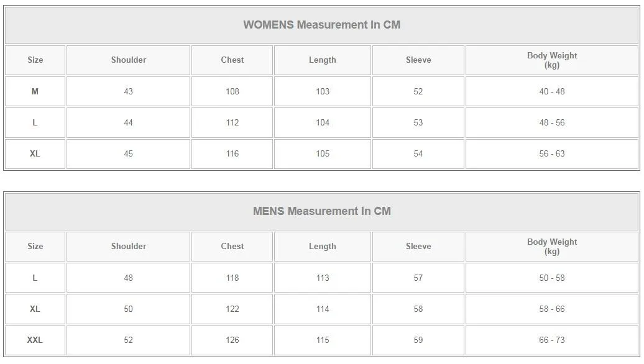Select the women's body weight cell 56 - 63
This screenshot has height=364, width=644.
(x=551, y=153)
